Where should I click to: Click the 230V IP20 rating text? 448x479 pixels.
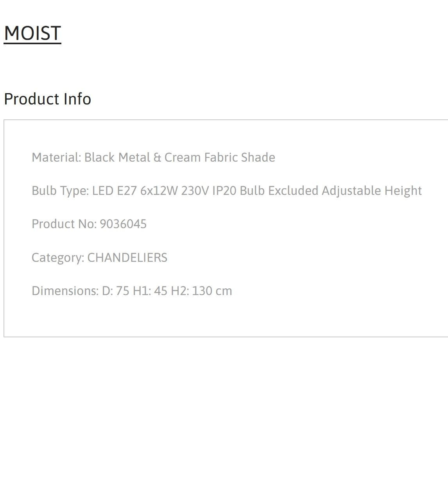click(208, 191)
